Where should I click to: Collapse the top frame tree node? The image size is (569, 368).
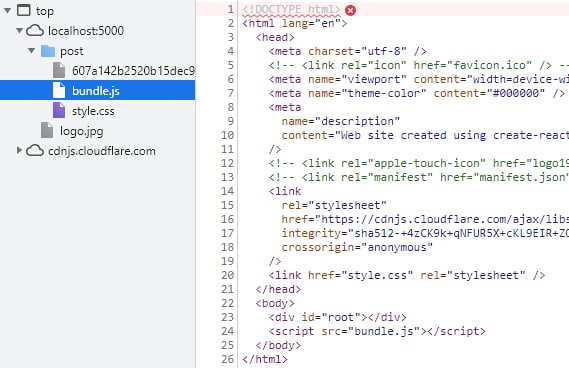tap(7, 11)
